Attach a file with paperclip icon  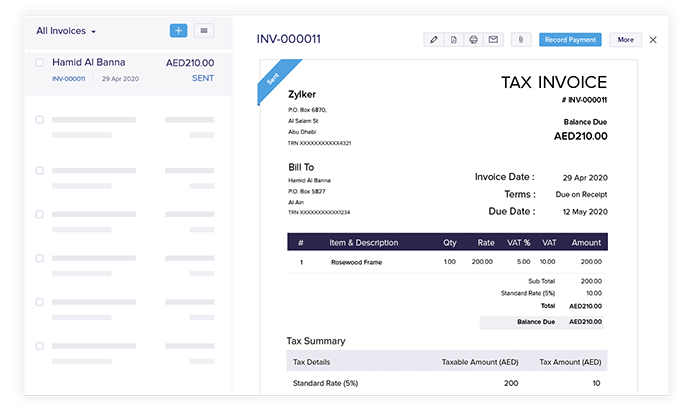(520, 40)
